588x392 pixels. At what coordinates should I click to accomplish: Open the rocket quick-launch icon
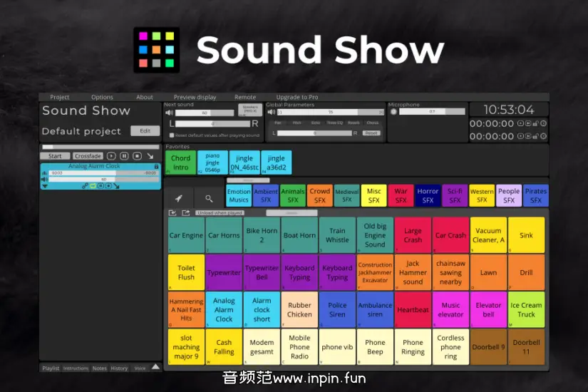pos(179,198)
